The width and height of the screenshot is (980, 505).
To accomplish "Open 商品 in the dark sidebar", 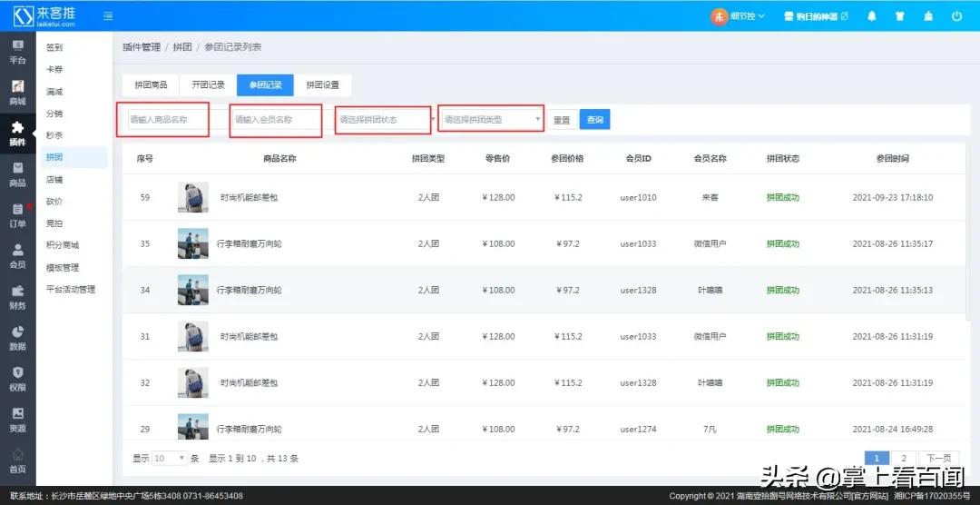I will coord(18,175).
